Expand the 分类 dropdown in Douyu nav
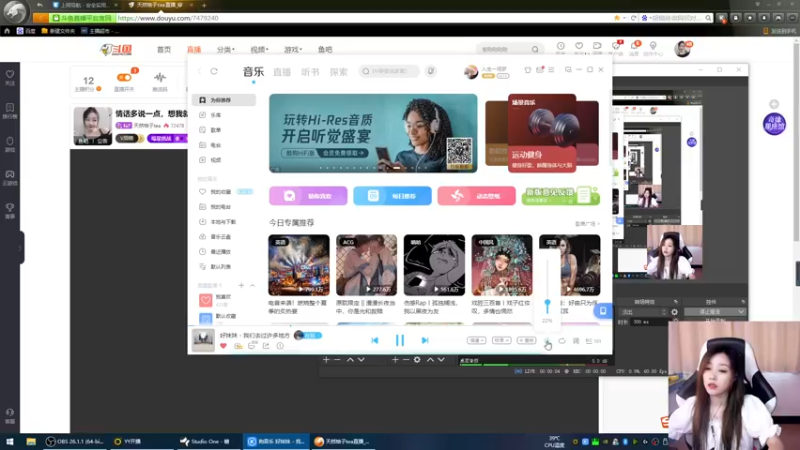The width and height of the screenshot is (800, 450). pyautogui.click(x=226, y=49)
